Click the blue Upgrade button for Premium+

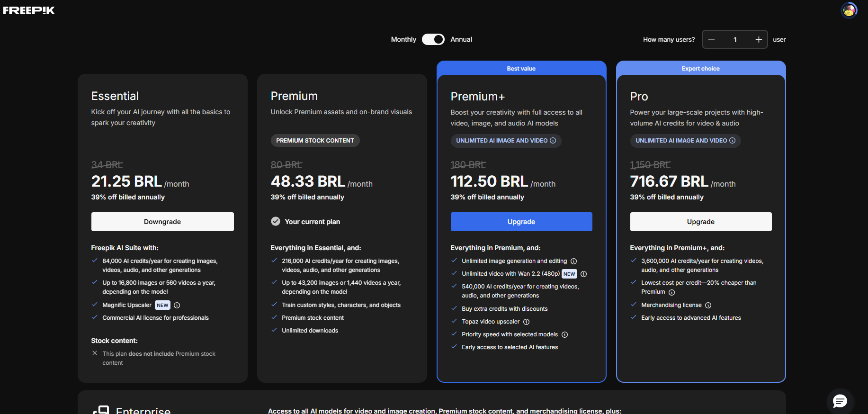[521, 222]
